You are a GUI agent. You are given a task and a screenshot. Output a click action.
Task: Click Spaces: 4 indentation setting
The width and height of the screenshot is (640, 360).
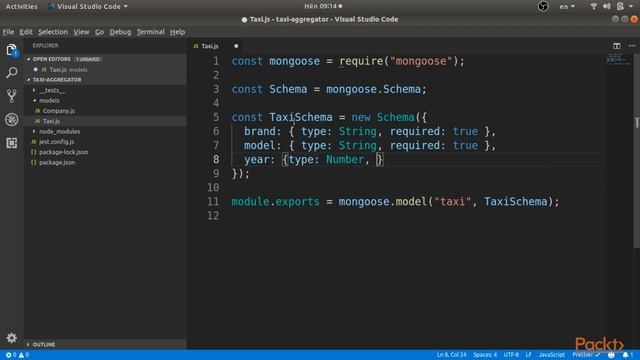(x=485, y=355)
